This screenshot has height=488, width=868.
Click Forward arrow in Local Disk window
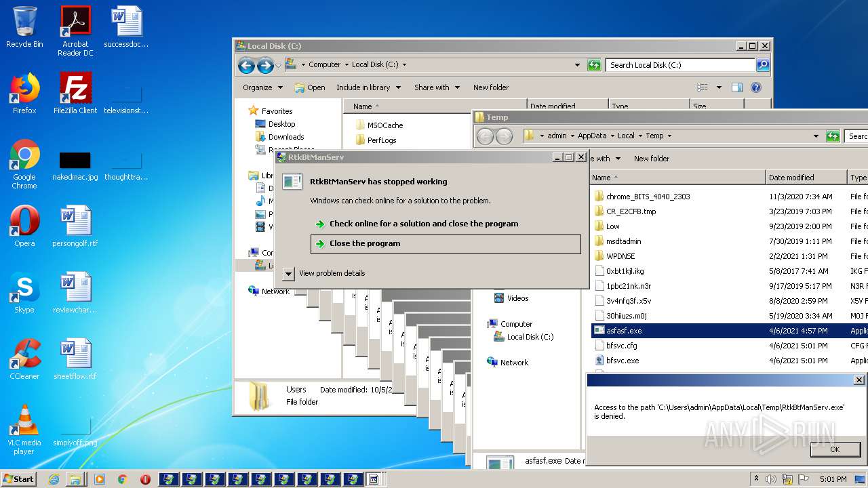(x=265, y=65)
